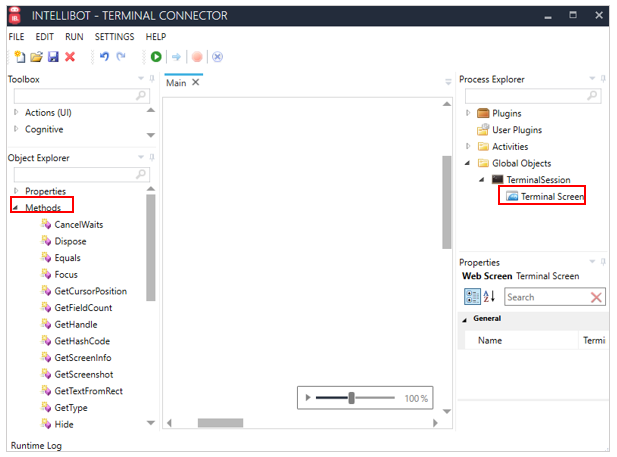Screen dimensions: 617x457
Task: Run process with green play icon
Action: point(156,57)
